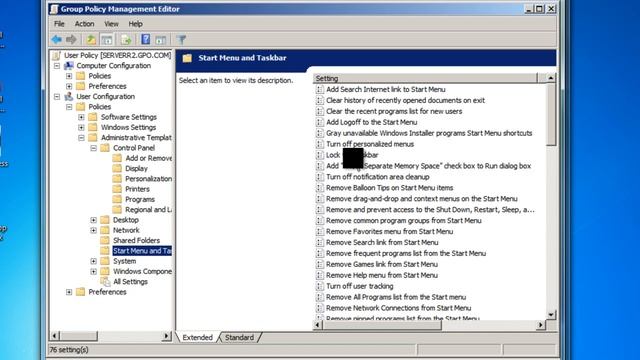Click the tree pane horizontal scrollbar thumb
640x360 pixels.
[x=79, y=336]
